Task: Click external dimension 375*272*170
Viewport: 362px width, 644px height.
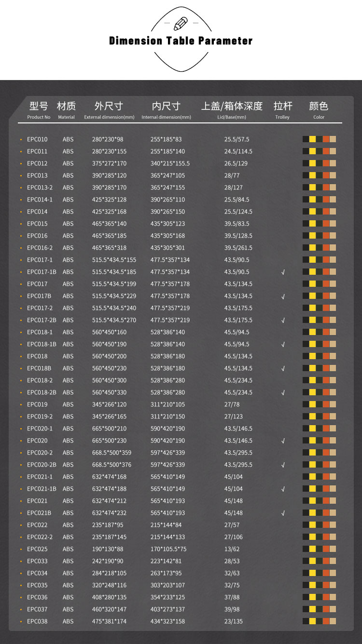Action: point(110,163)
